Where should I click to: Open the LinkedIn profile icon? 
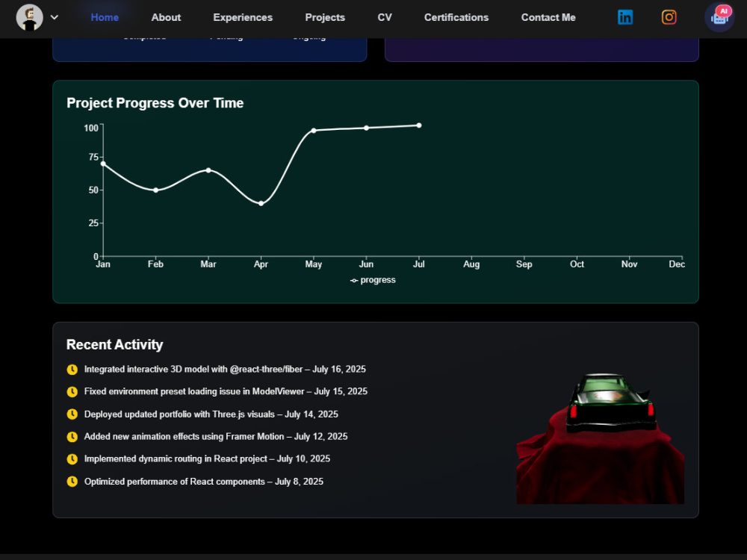[x=625, y=17]
